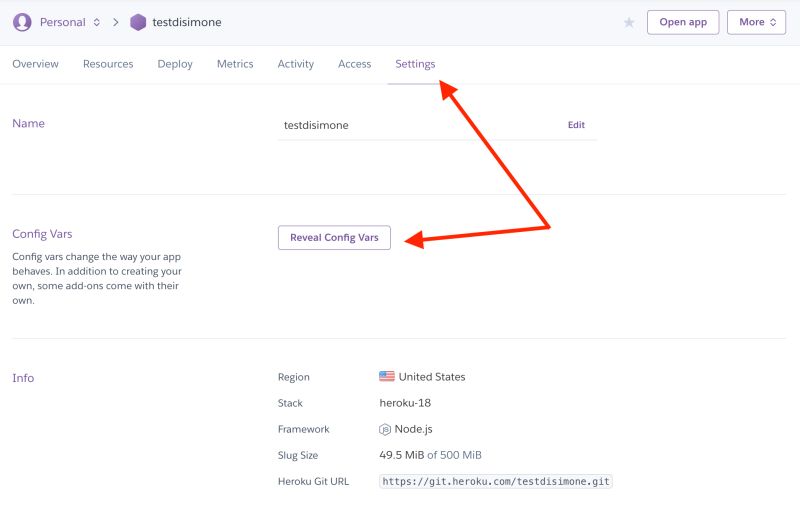
Task: Select the Heroku Git URL field
Action: tap(495, 481)
